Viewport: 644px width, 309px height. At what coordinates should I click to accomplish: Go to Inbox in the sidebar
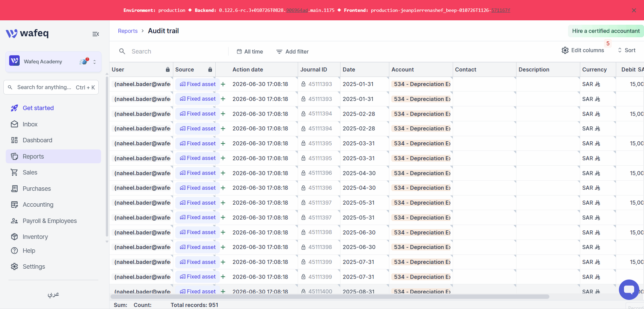(53, 124)
